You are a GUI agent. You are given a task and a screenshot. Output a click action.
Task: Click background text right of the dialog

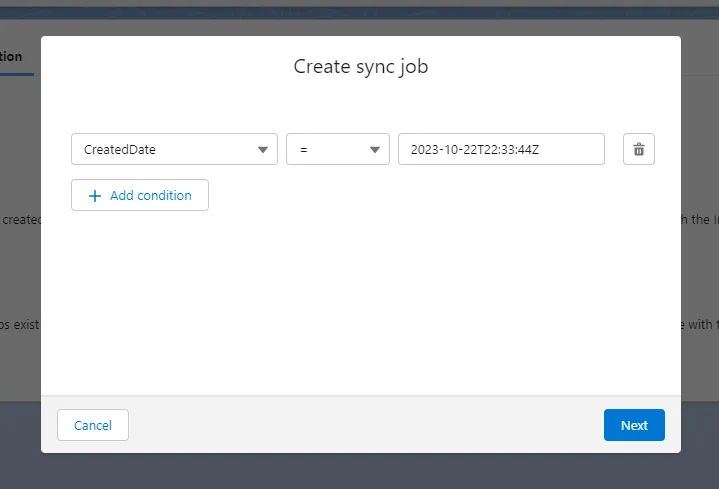pos(700,219)
